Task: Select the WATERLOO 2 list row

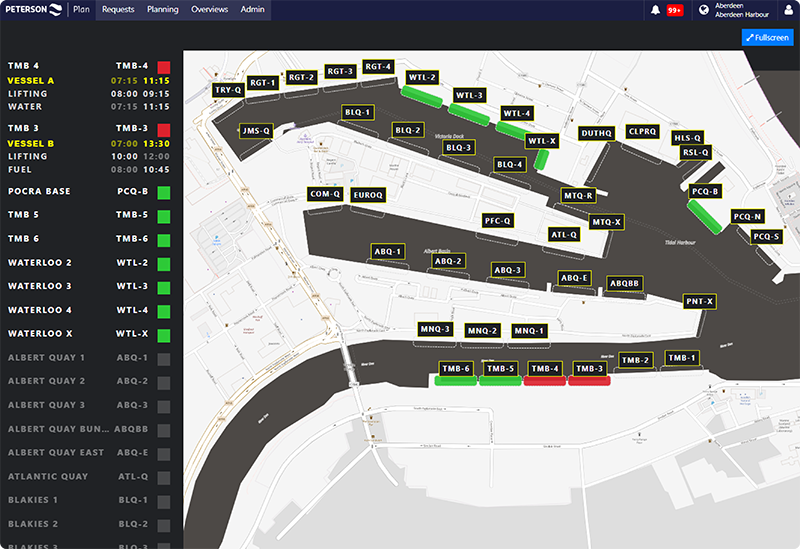Action: [x=89, y=263]
